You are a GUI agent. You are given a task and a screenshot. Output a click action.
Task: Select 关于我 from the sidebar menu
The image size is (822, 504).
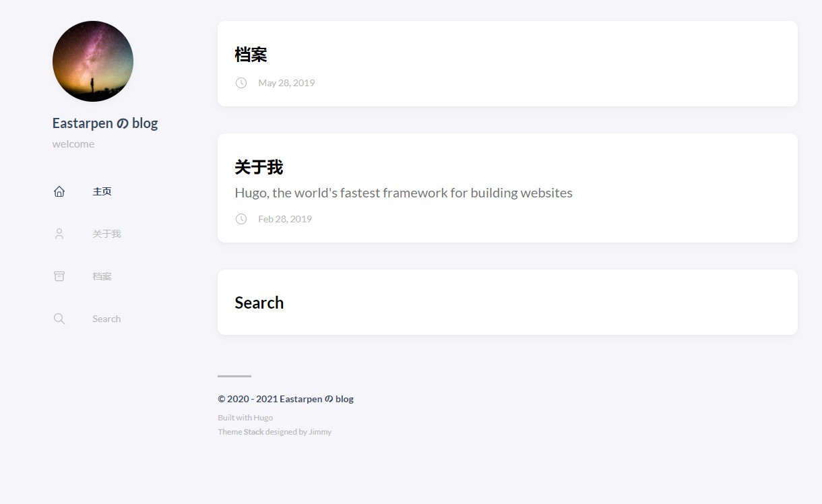pyautogui.click(x=106, y=233)
